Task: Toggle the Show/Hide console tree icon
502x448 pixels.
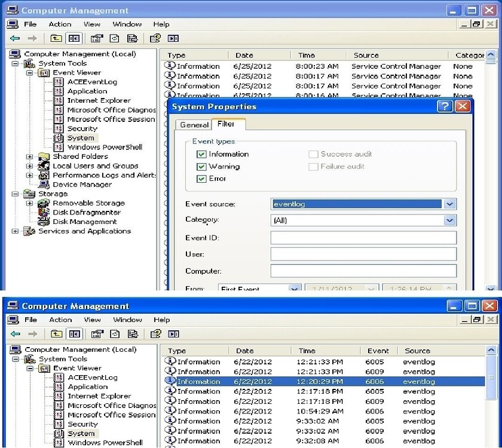Action: [x=74, y=38]
